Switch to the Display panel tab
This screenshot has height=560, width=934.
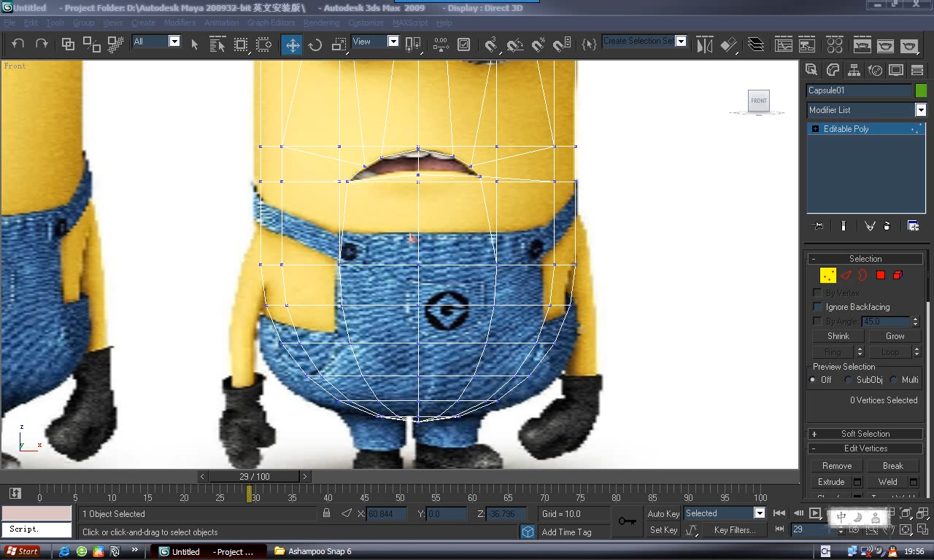pos(896,70)
